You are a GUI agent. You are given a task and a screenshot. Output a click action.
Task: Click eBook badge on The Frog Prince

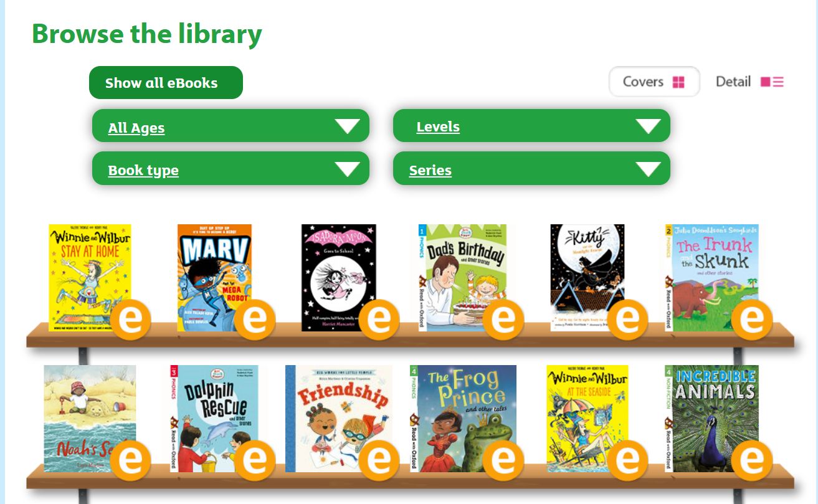(x=503, y=460)
